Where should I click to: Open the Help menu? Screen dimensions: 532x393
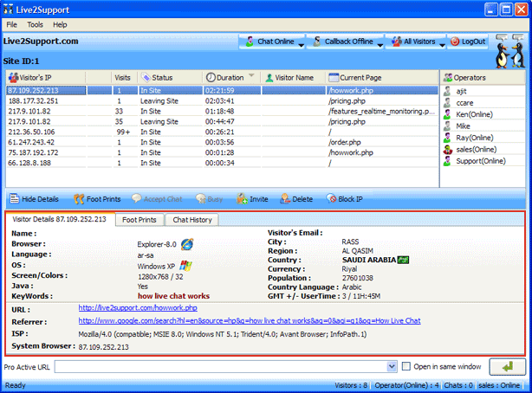[x=60, y=25]
